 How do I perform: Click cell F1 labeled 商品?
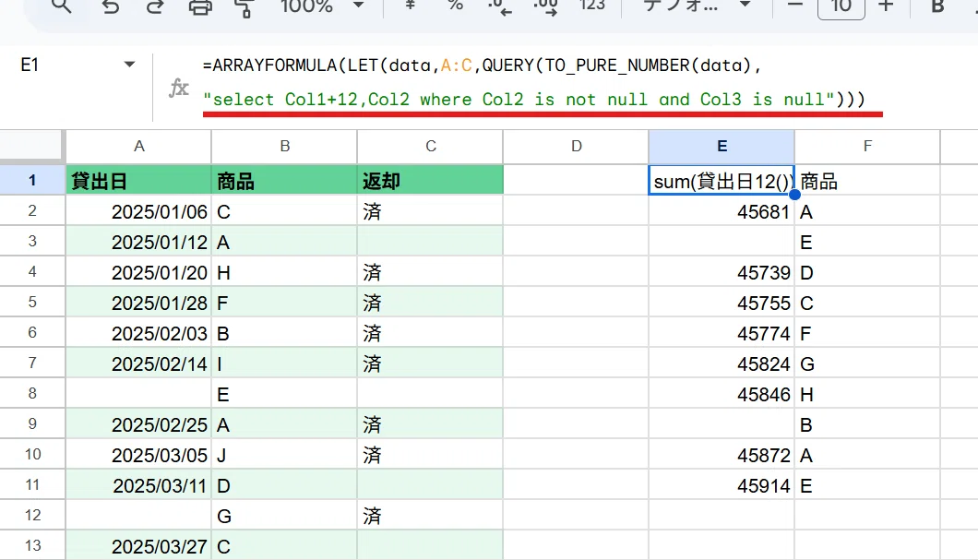click(867, 181)
